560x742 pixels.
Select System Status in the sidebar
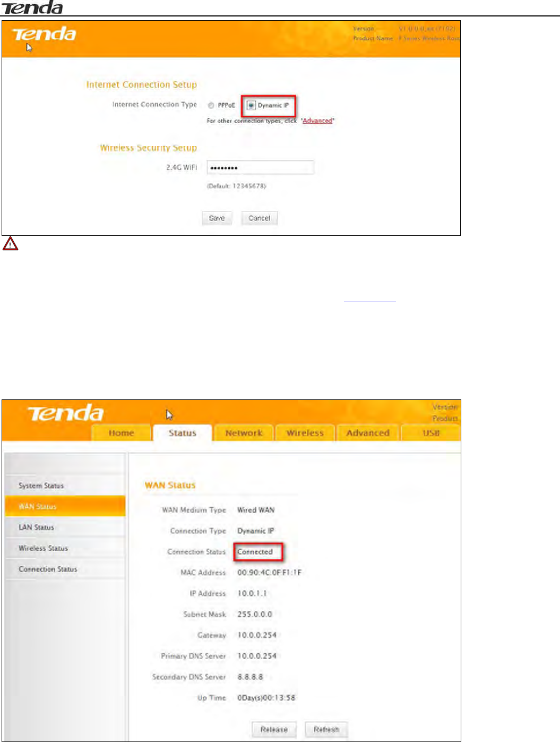tap(65, 485)
